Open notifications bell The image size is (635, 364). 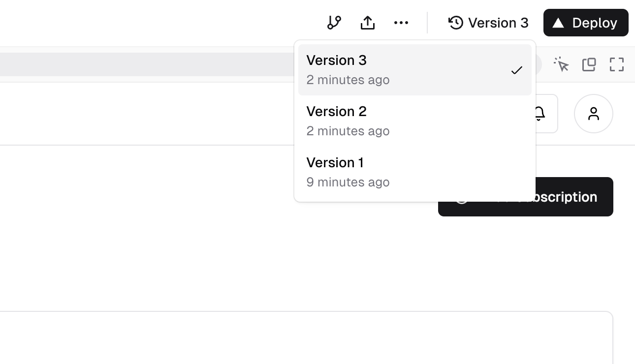540,114
